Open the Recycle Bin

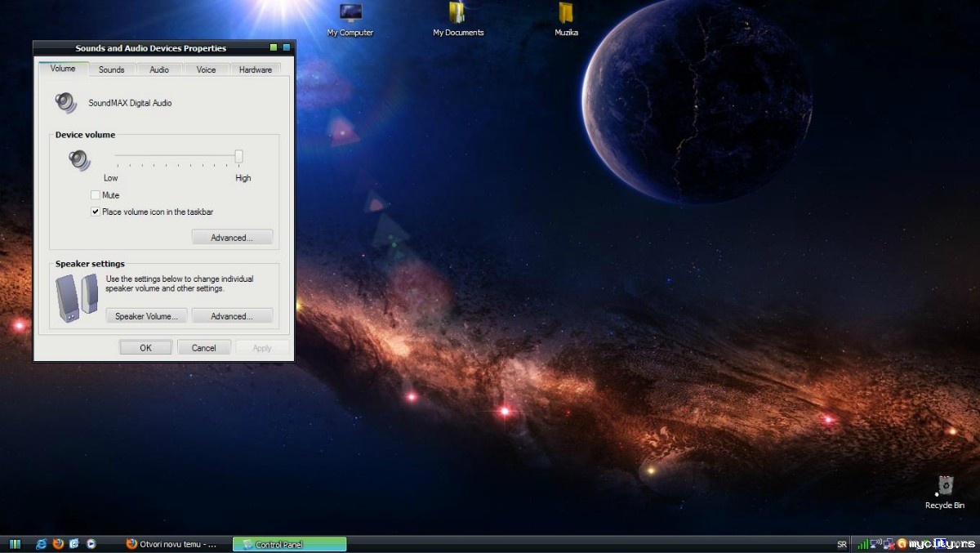tap(945, 487)
